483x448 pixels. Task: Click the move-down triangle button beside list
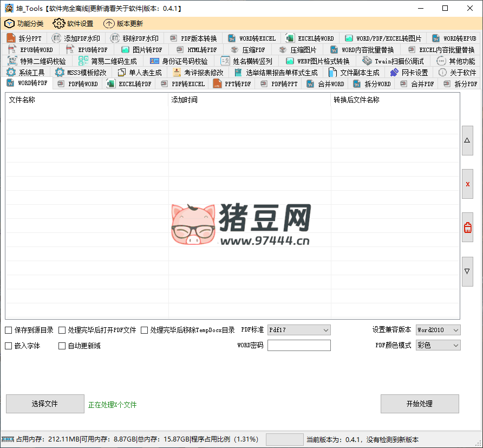click(467, 271)
